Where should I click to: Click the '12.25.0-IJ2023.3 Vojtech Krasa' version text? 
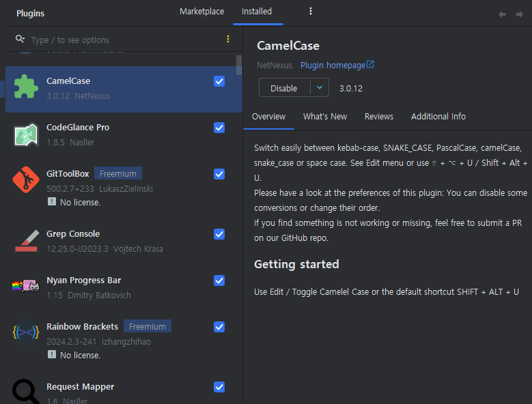pos(104,249)
